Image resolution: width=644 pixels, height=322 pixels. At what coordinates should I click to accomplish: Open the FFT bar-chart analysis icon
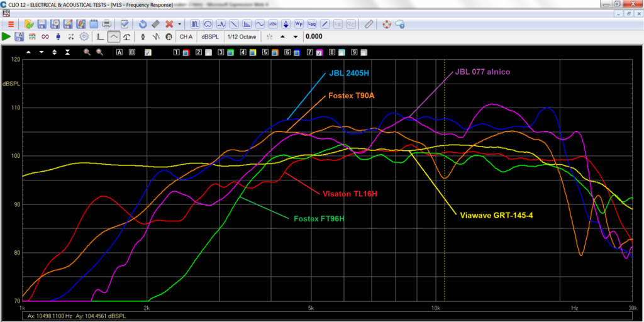point(247,24)
